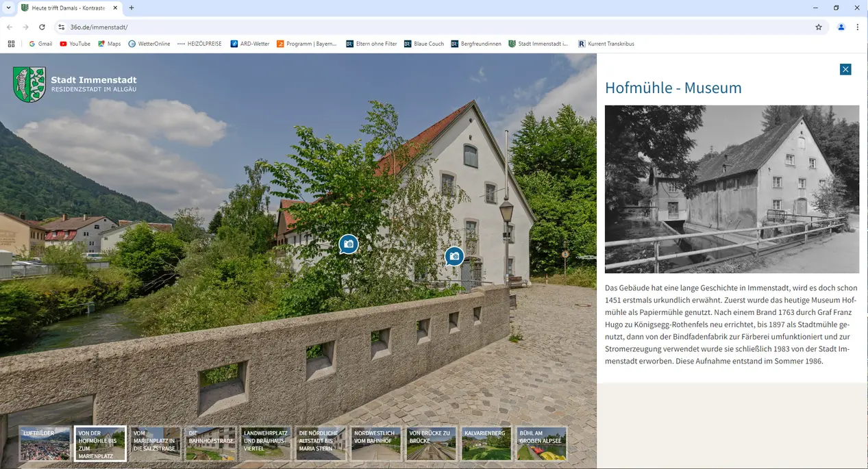Click the left camera hotspot on the building
Viewport: 868px width, 469px height.
pyautogui.click(x=349, y=244)
